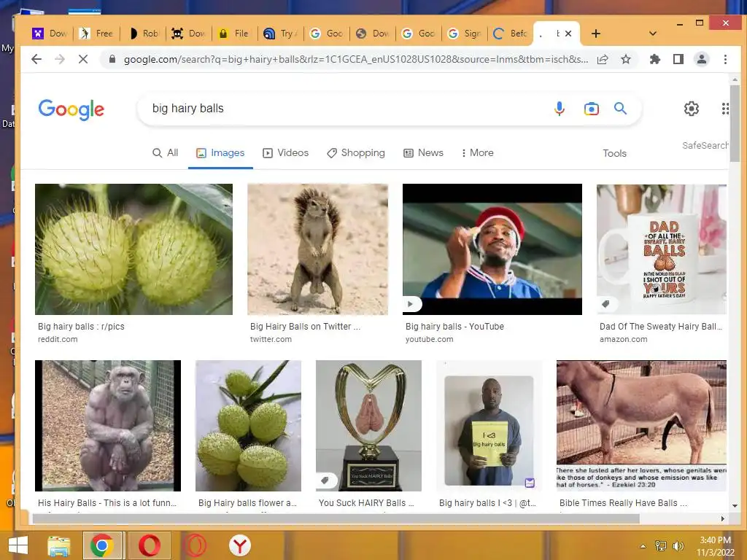The width and height of the screenshot is (747, 560).
Task: Open the network tray icon
Action: click(x=661, y=546)
